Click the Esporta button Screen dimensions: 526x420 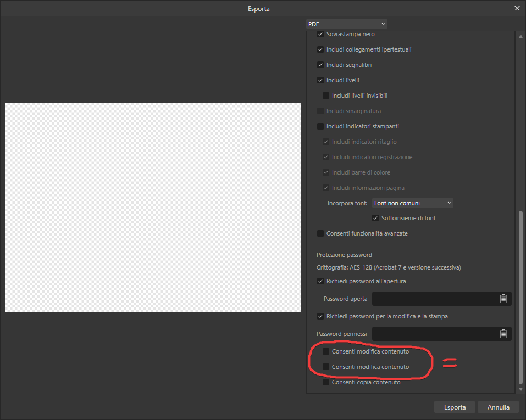(x=455, y=407)
